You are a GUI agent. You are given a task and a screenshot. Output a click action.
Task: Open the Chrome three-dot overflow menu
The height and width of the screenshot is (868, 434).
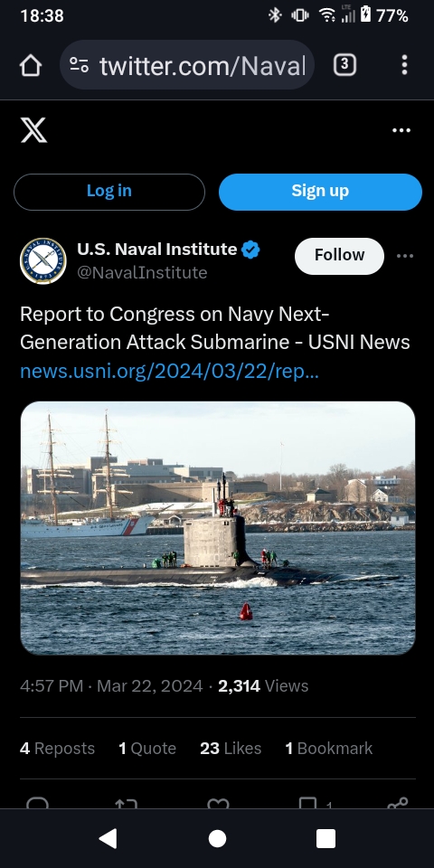tap(405, 65)
